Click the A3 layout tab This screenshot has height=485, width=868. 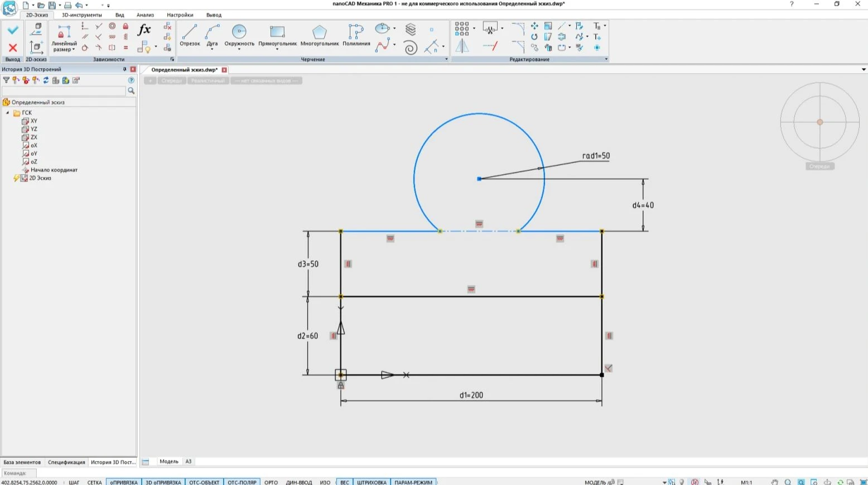189,462
